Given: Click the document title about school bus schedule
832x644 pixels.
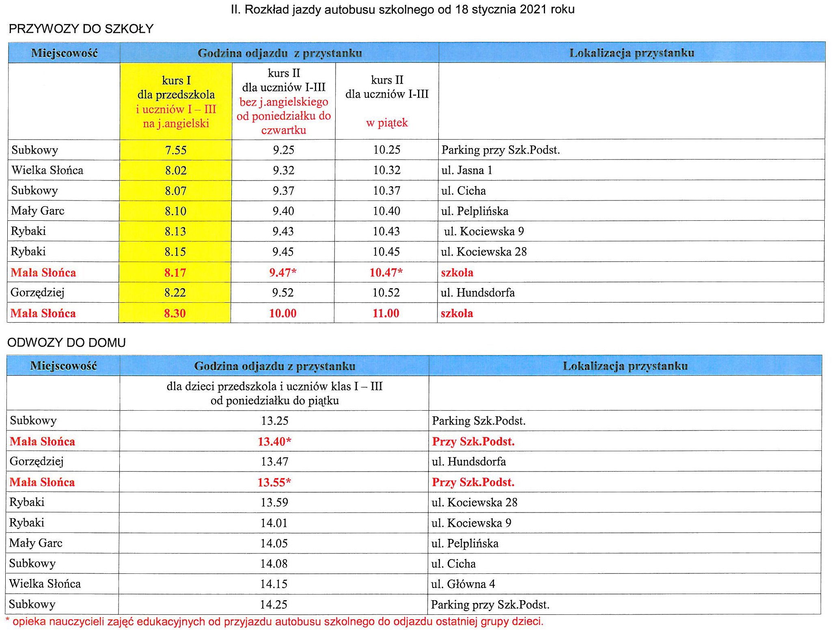Looking at the screenshot, I should [x=402, y=9].
